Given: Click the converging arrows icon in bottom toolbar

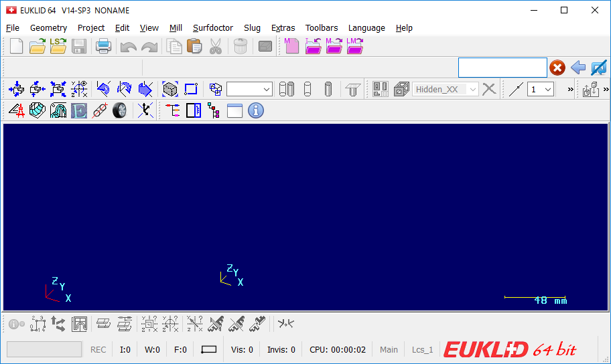Looking at the screenshot, I should [x=285, y=323].
